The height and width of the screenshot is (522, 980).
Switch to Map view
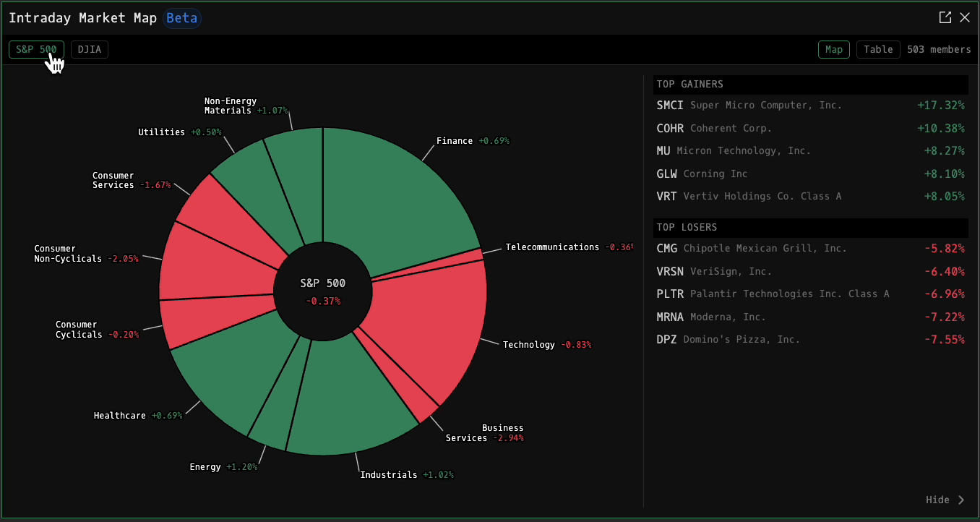834,49
